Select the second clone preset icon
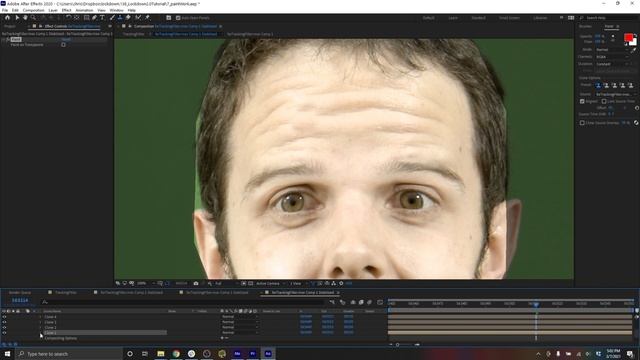The height and width of the screenshot is (360, 640). point(607,85)
